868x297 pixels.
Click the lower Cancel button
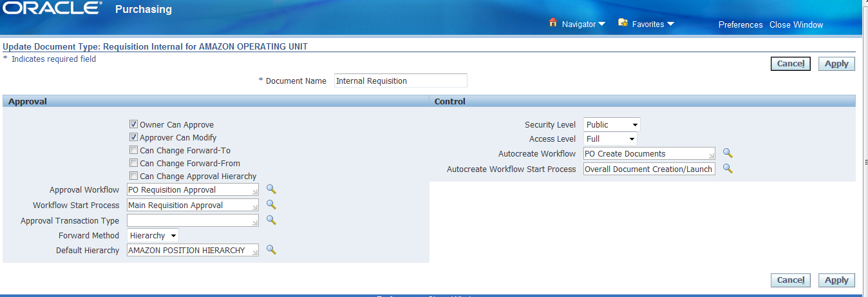click(x=791, y=280)
